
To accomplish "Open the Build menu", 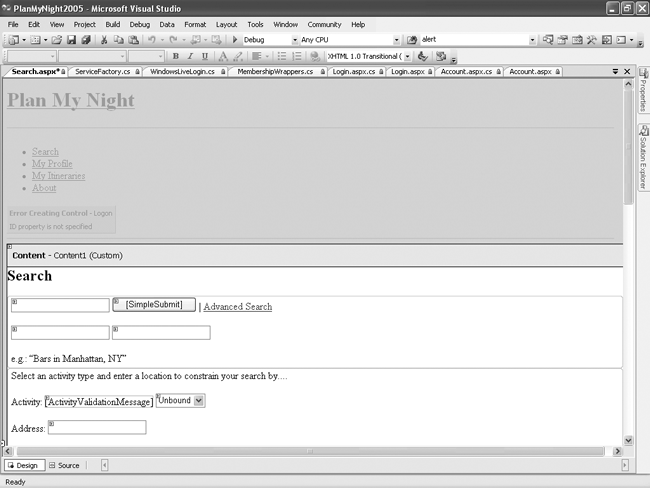I will [112, 24].
